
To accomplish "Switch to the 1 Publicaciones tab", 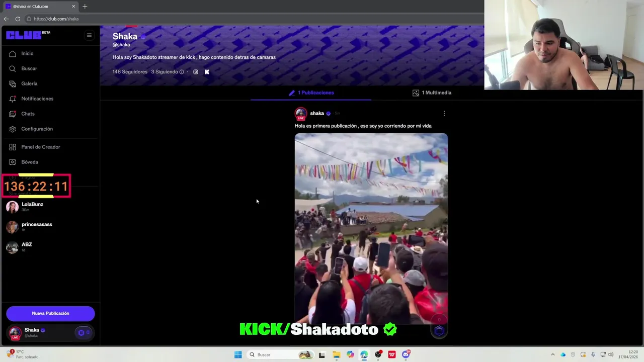I will point(311,93).
